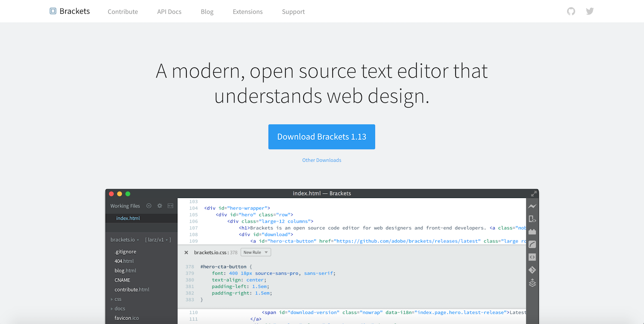Click the Git diamond icon in right toolbar

pyautogui.click(x=532, y=270)
